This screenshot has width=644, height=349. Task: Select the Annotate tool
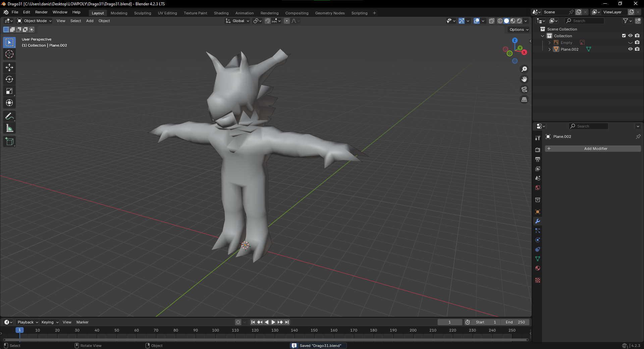click(9, 116)
